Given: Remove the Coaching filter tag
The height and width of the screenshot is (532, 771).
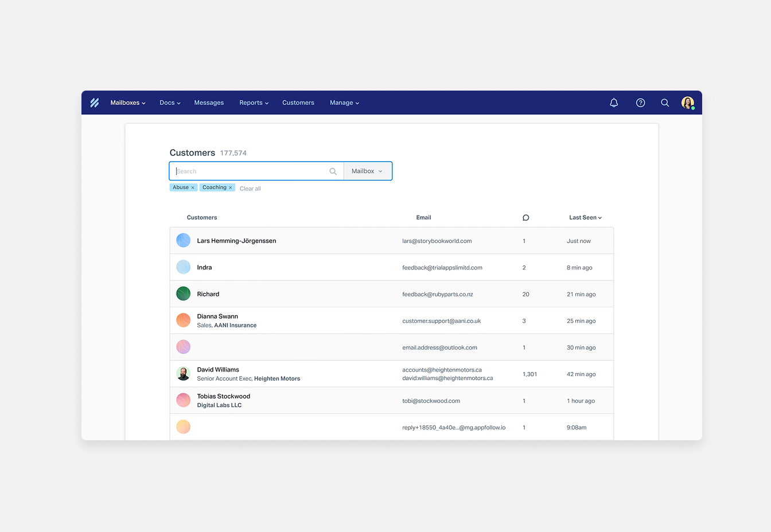Looking at the screenshot, I should pyautogui.click(x=231, y=188).
